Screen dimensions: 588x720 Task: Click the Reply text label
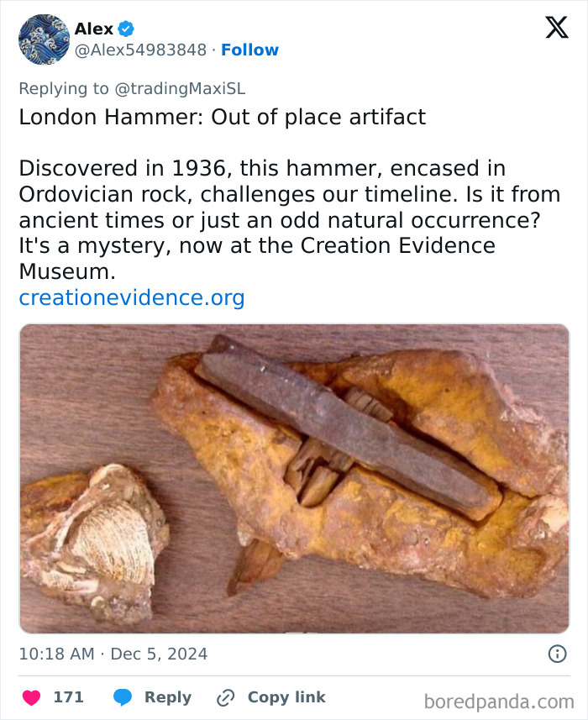point(169,696)
